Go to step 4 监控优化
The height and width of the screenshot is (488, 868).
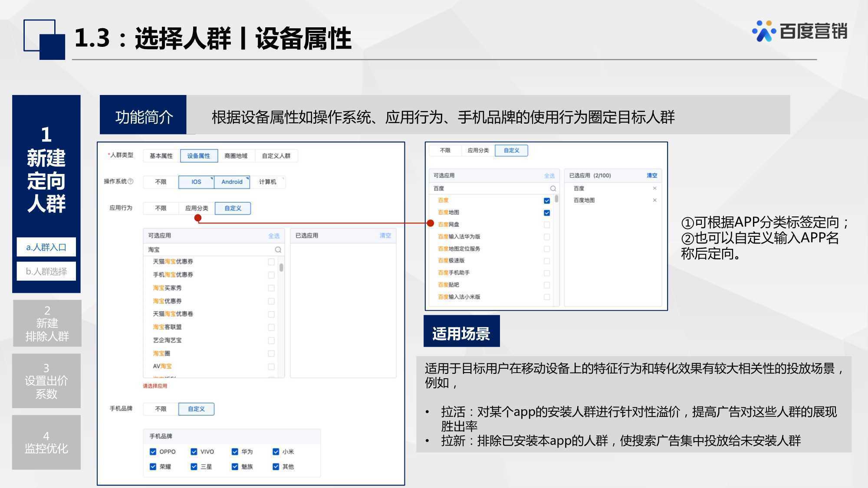point(46,442)
